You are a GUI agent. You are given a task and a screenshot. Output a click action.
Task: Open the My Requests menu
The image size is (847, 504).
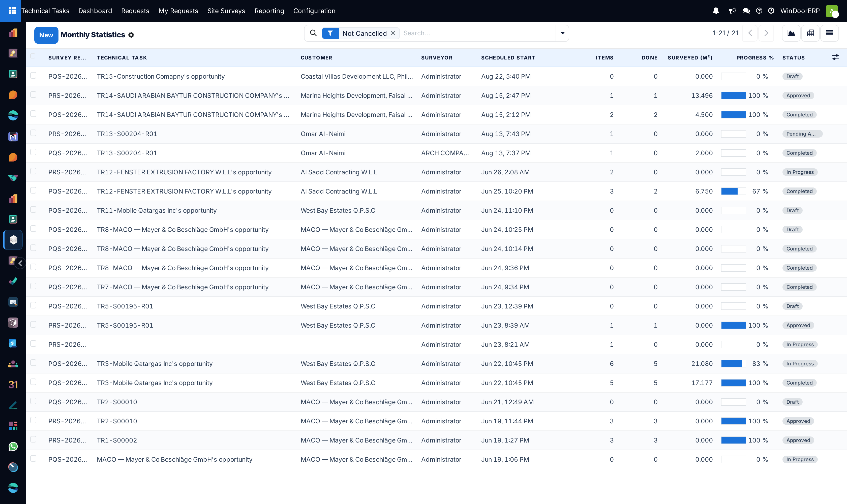point(178,11)
